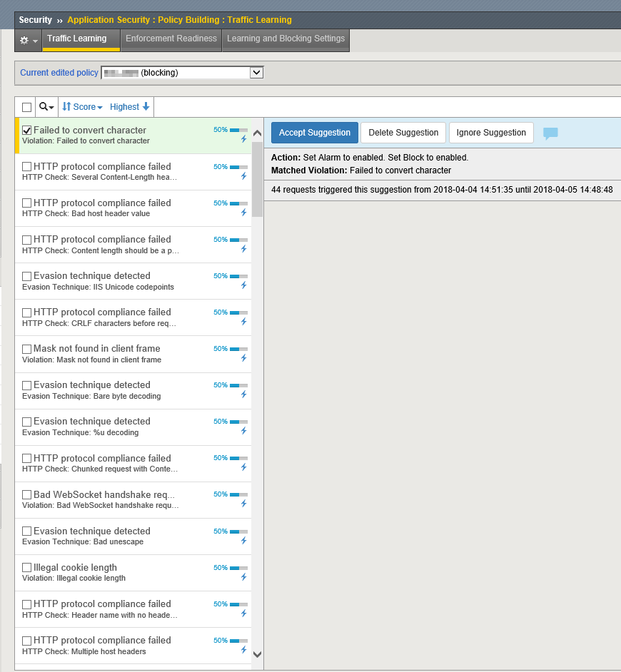Select the %u decoding evasion suggestion

coord(133,427)
